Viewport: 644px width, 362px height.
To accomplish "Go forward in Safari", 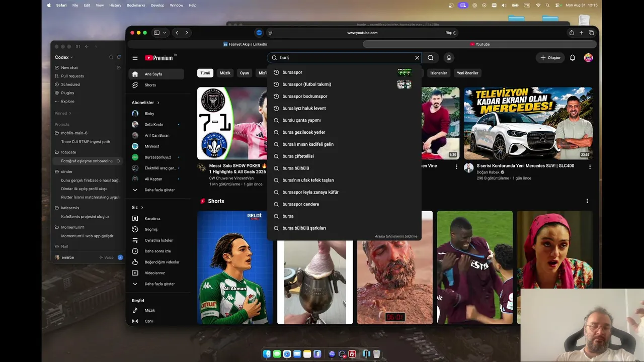I will pos(187,33).
